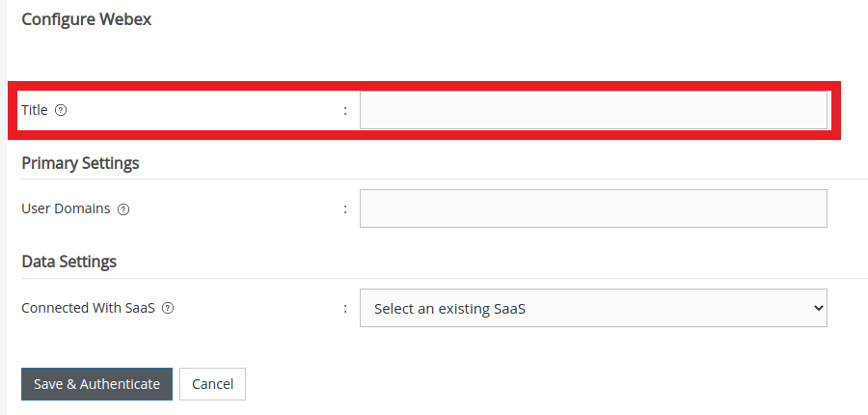The width and height of the screenshot is (868, 415).
Task: Click the Data Settings section heading
Action: (x=68, y=262)
